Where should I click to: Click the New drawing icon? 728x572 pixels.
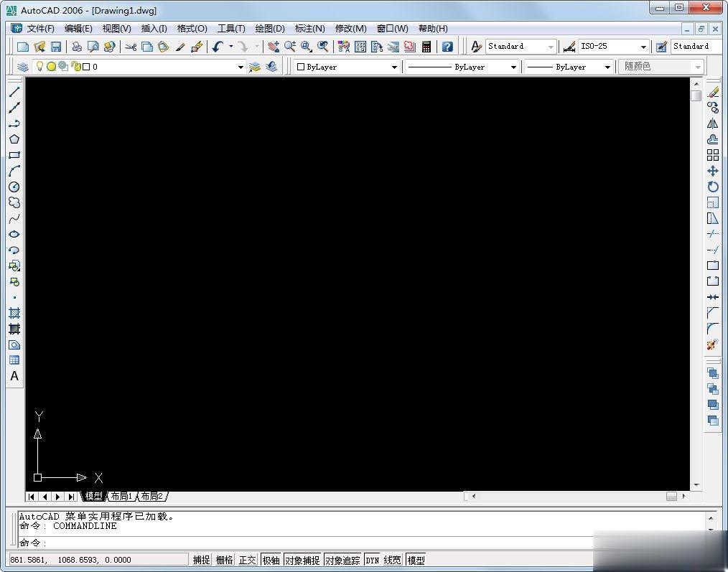(x=23, y=47)
